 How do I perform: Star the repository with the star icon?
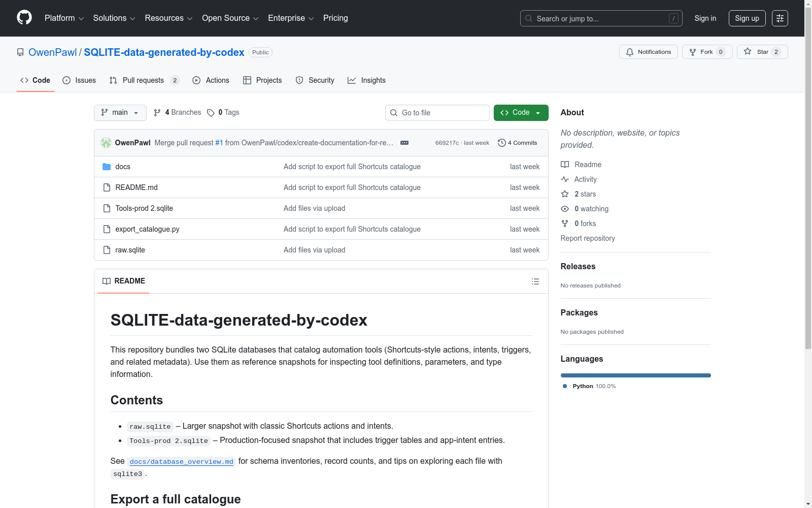pyautogui.click(x=748, y=52)
